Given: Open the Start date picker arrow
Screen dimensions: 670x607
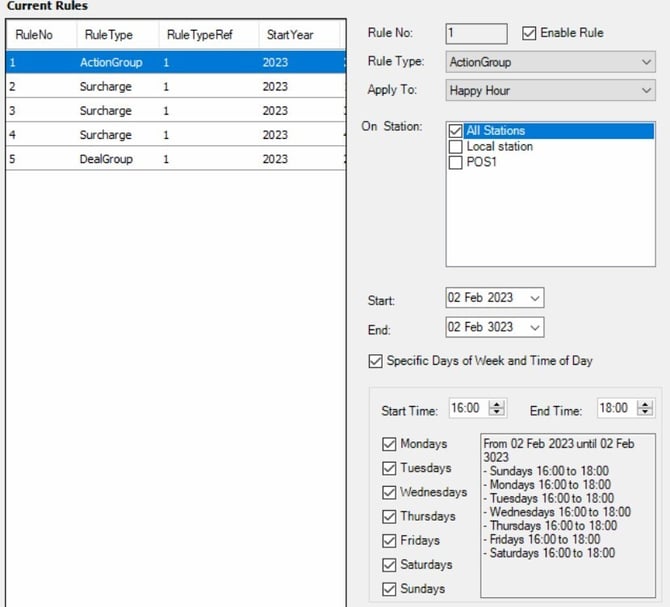Looking at the screenshot, I should click(x=535, y=298).
